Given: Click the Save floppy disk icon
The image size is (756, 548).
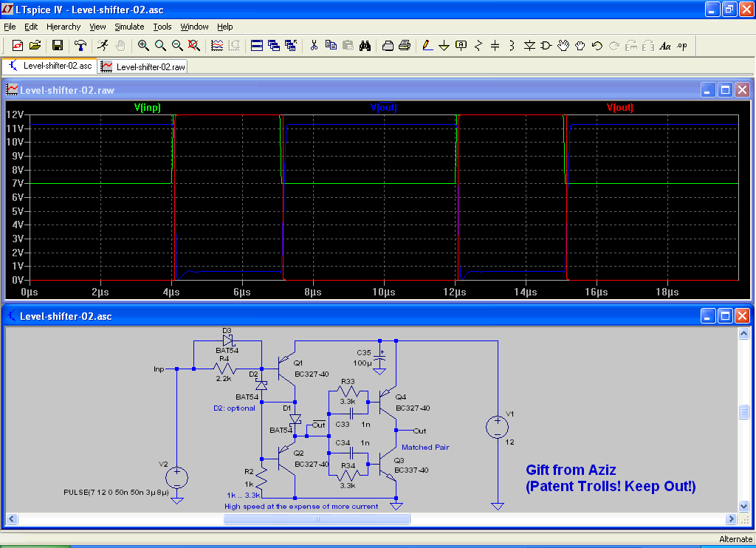Looking at the screenshot, I should 57,46.
